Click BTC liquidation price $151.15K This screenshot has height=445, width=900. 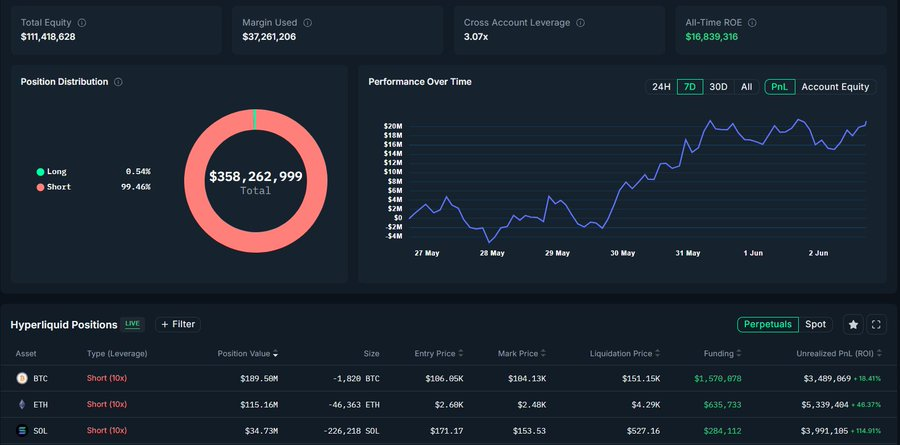641,379
